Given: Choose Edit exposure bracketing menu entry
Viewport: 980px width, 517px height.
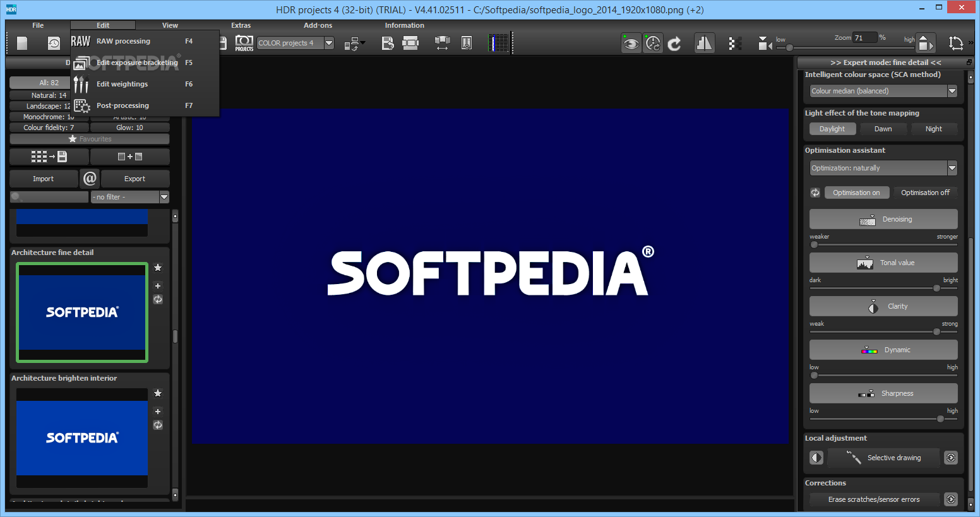Looking at the screenshot, I should point(145,62).
